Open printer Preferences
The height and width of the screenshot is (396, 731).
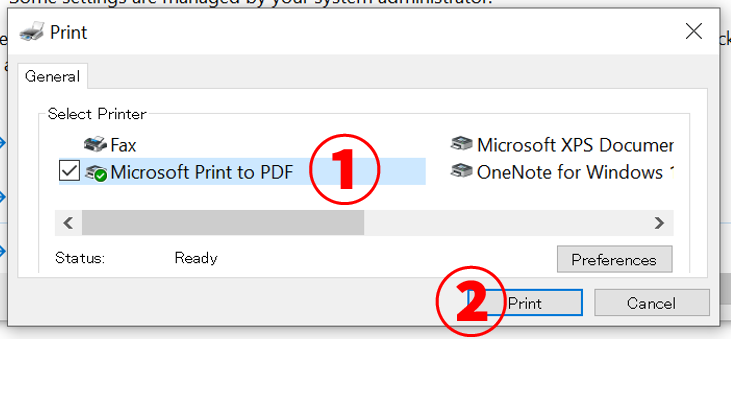click(614, 259)
